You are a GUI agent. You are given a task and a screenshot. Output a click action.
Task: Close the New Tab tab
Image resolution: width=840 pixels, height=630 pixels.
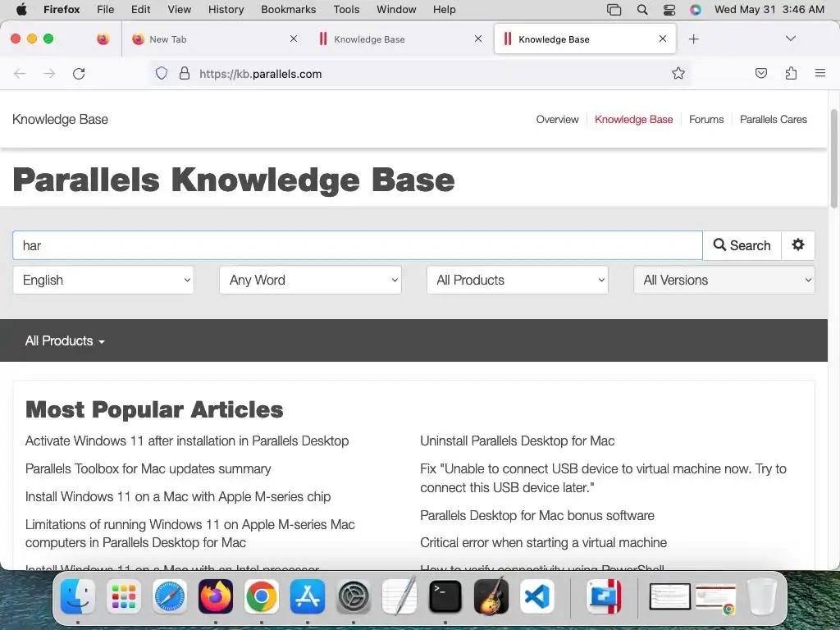(x=294, y=39)
